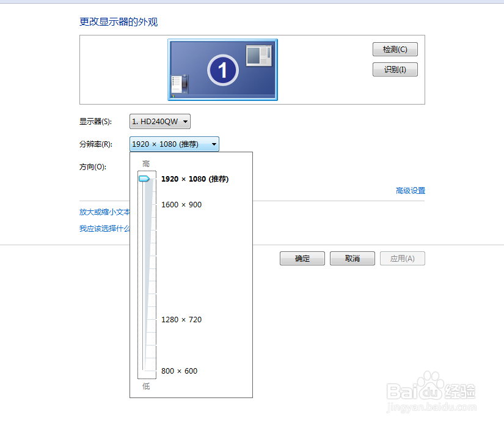Image resolution: width=504 pixels, height=425 pixels.
Task: Click the 取消 button to cancel
Action: point(352,258)
